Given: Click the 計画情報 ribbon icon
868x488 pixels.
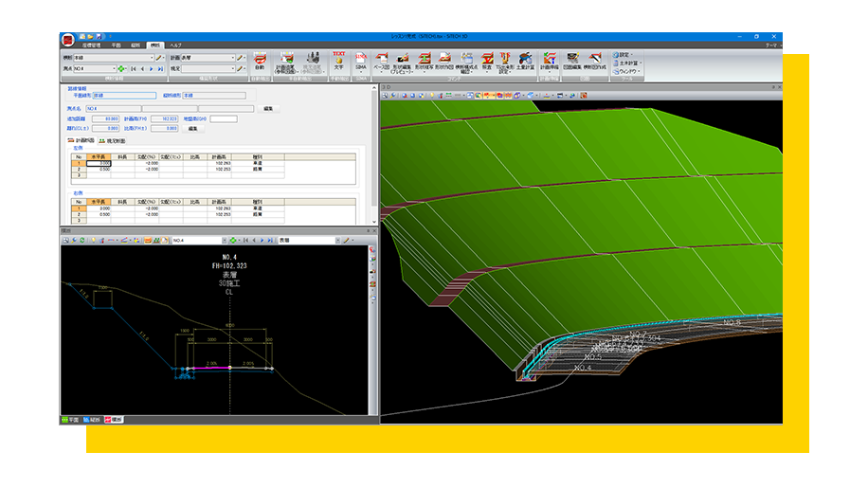Looking at the screenshot, I should coord(550,61).
